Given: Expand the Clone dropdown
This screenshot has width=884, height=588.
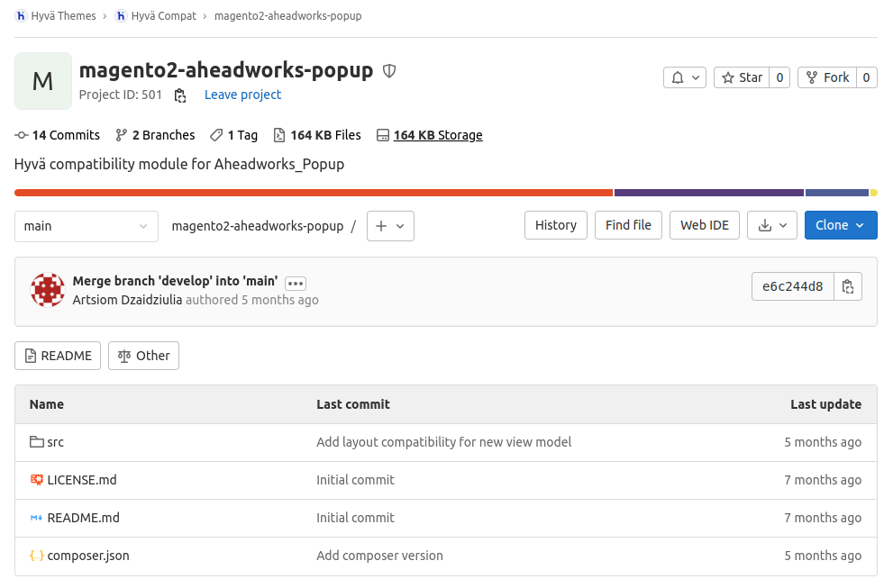Looking at the screenshot, I should point(841,225).
